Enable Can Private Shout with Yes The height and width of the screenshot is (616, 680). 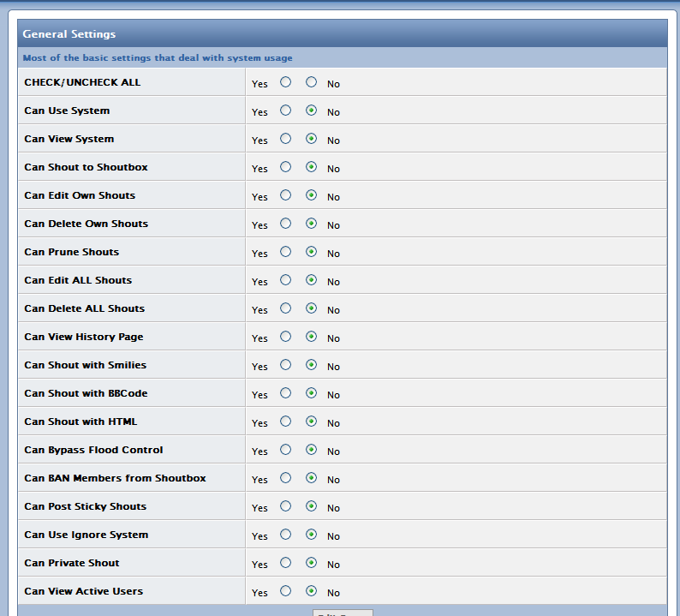285,563
